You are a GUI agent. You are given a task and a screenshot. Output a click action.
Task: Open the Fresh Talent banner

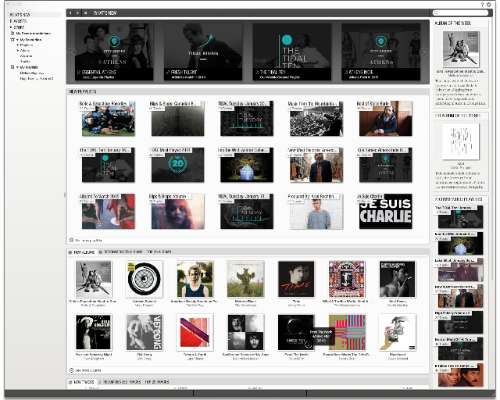203,52
